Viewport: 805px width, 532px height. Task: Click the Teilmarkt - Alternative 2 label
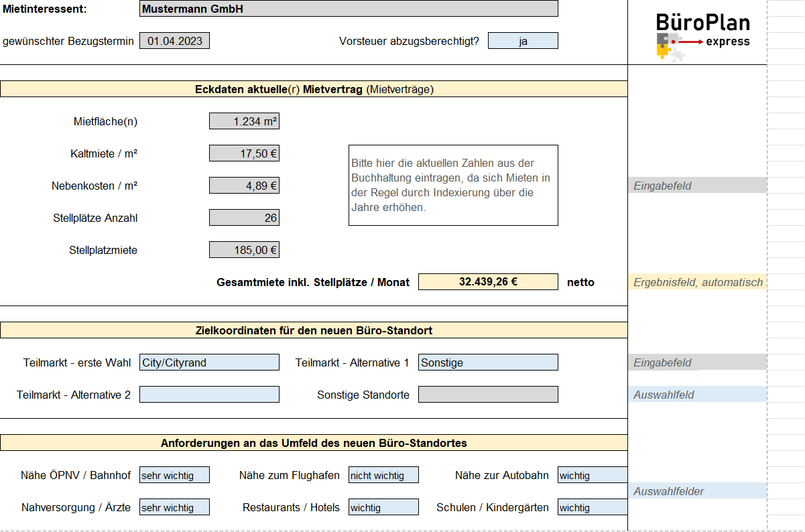pyautogui.click(x=74, y=395)
